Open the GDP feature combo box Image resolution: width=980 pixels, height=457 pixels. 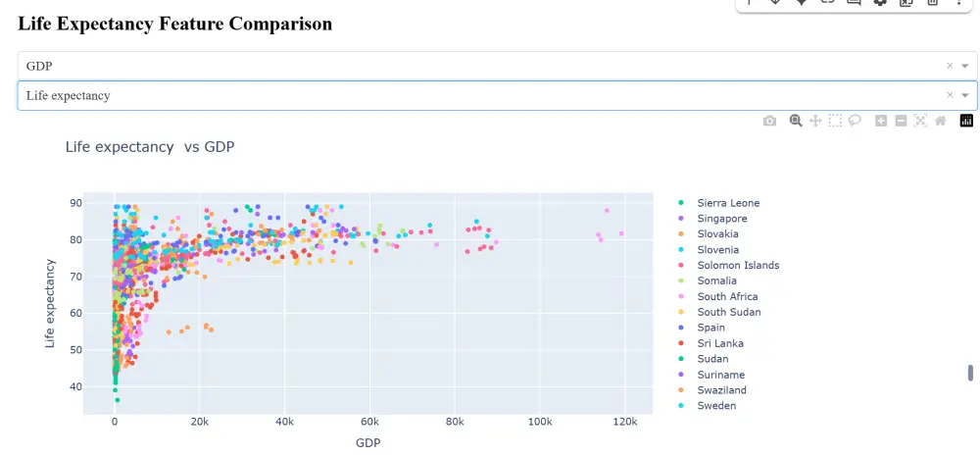click(470, 66)
